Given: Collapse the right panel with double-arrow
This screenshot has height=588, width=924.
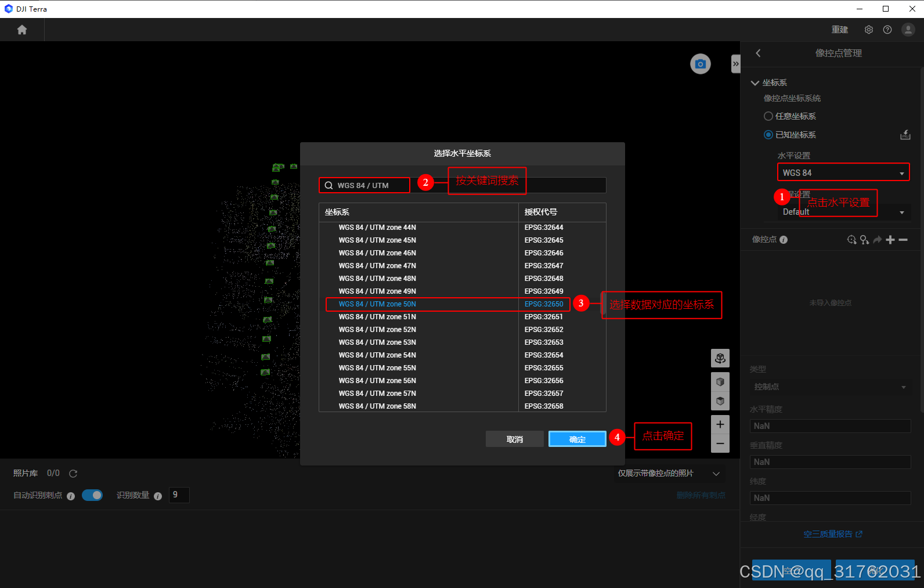Looking at the screenshot, I should (x=735, y=64).
